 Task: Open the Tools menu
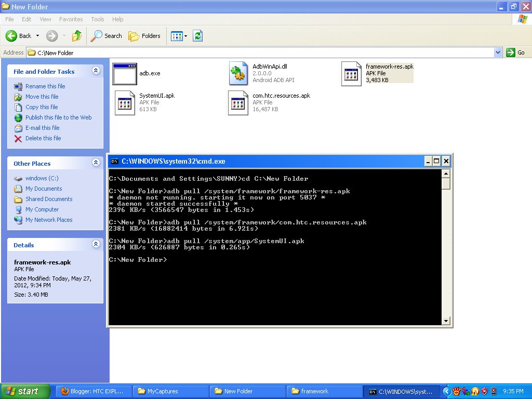coord(97,19)
